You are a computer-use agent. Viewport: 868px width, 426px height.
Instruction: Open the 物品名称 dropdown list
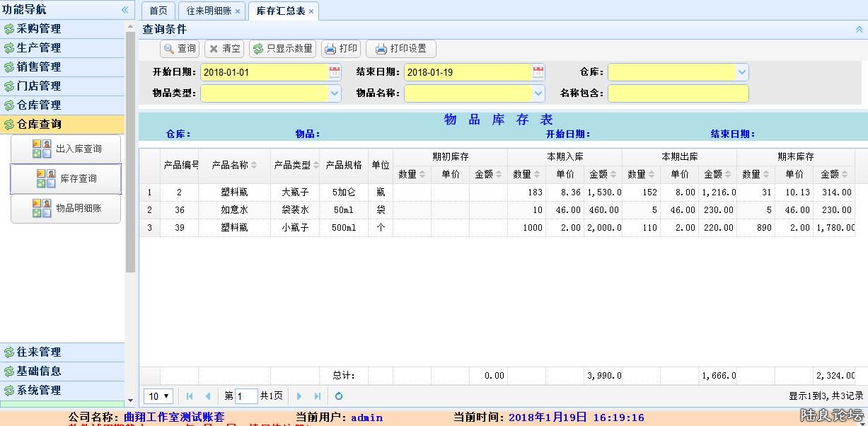tap(538, 93)
